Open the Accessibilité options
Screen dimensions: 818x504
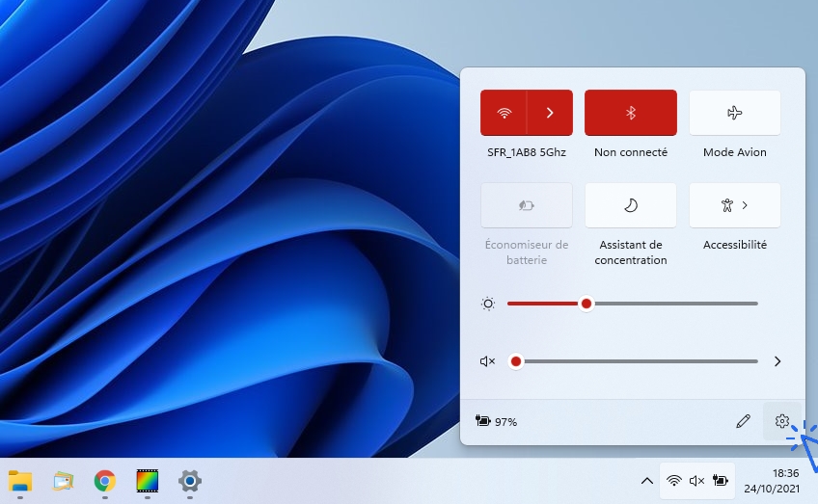(x=734, y=205)
